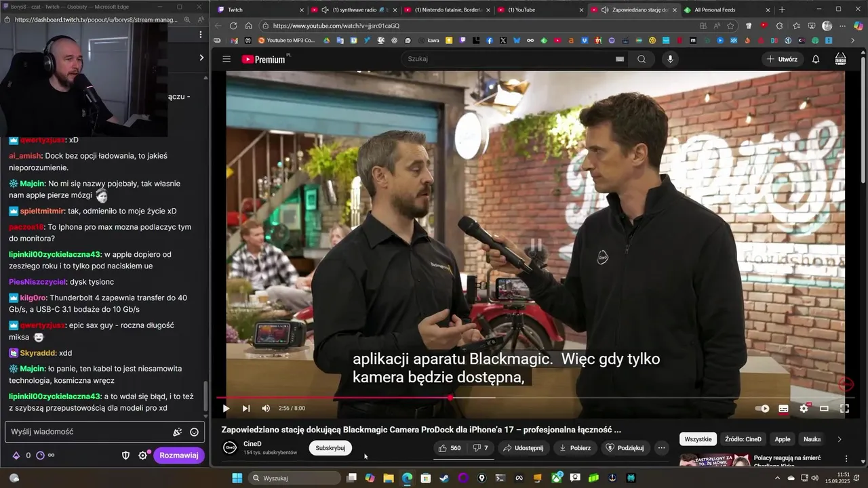Open Youtube to MP3 Co... bookmark

(287, 41)
